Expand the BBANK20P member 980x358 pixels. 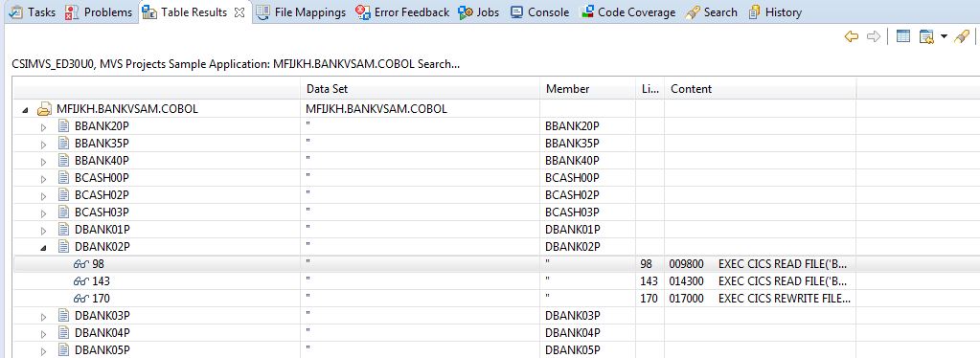pos(43,126)
